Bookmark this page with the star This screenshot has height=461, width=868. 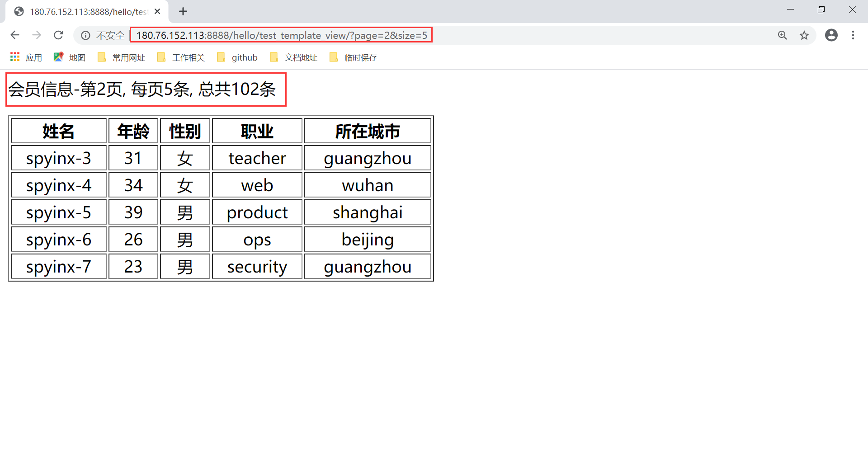(804, 35)
